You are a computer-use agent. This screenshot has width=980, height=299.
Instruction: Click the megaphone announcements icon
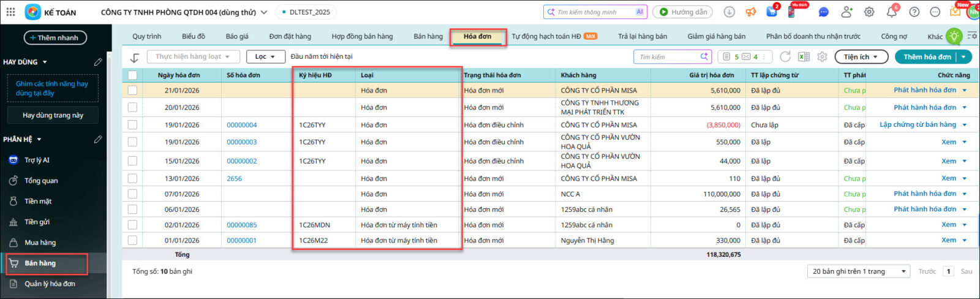(x=751, y=12)
